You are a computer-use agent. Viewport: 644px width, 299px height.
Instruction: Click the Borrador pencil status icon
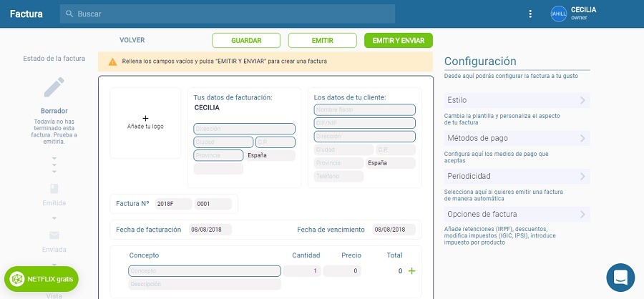coord(54,87)
